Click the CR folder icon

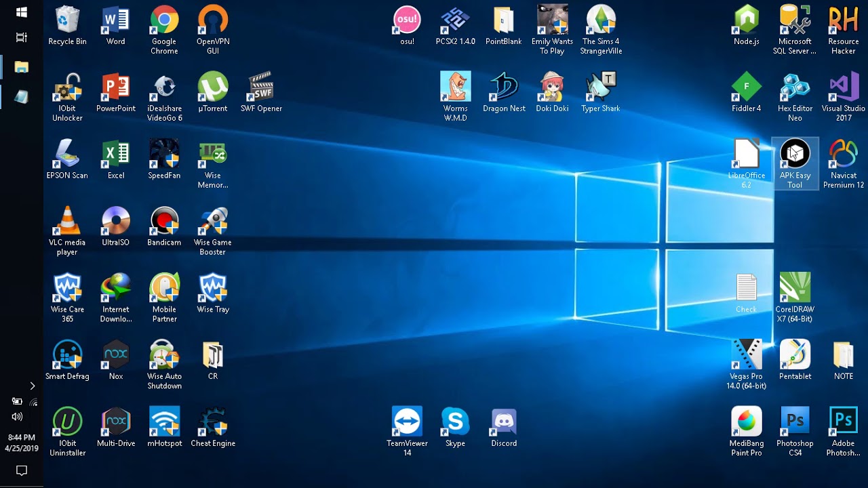click(213, 361)
